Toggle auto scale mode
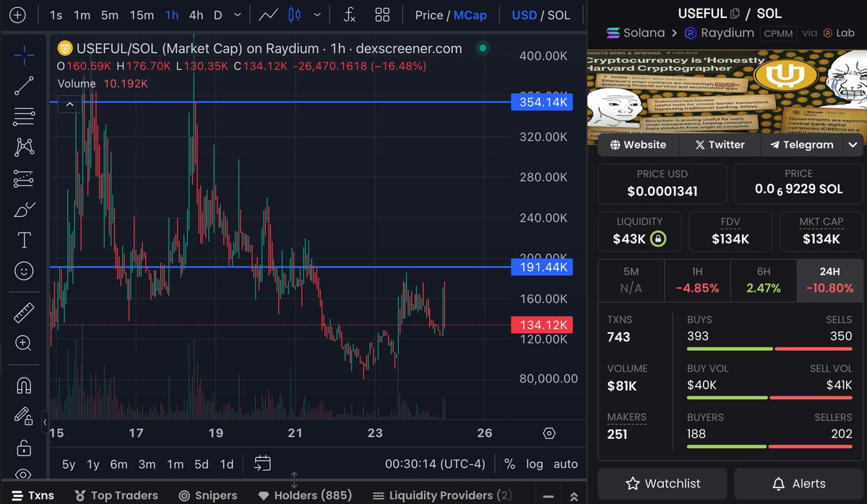 [x=566, y=464]
